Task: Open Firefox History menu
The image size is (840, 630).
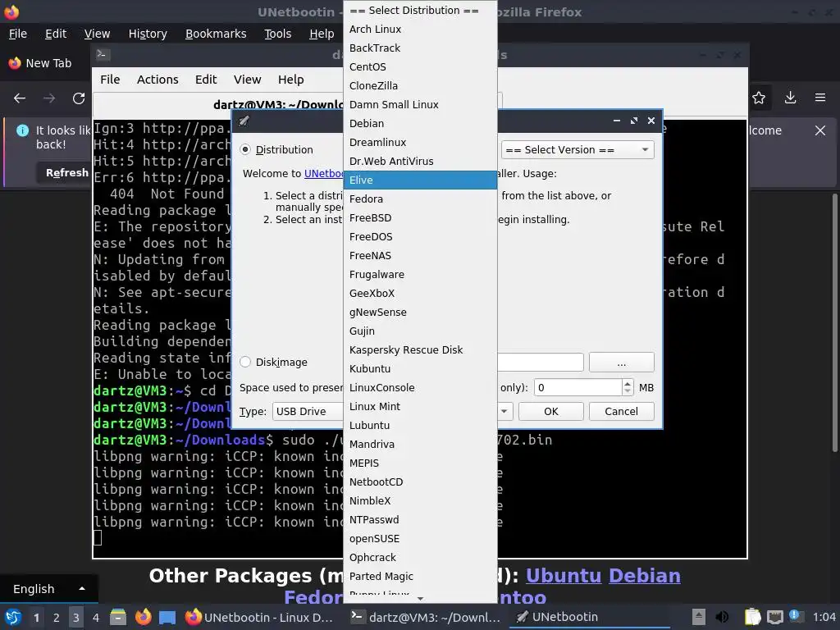Action: point(148,34)
